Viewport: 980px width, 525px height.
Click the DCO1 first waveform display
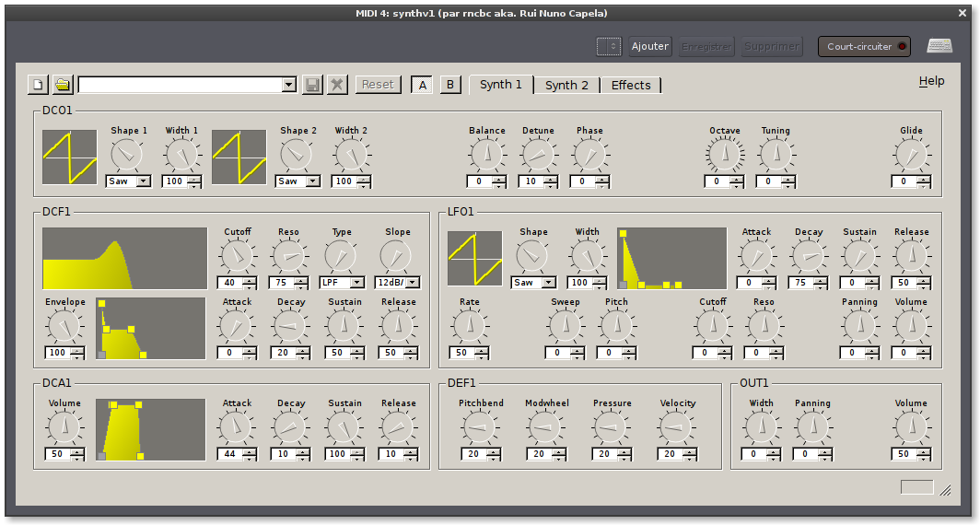pyautogui.click(x=69, y=157)
